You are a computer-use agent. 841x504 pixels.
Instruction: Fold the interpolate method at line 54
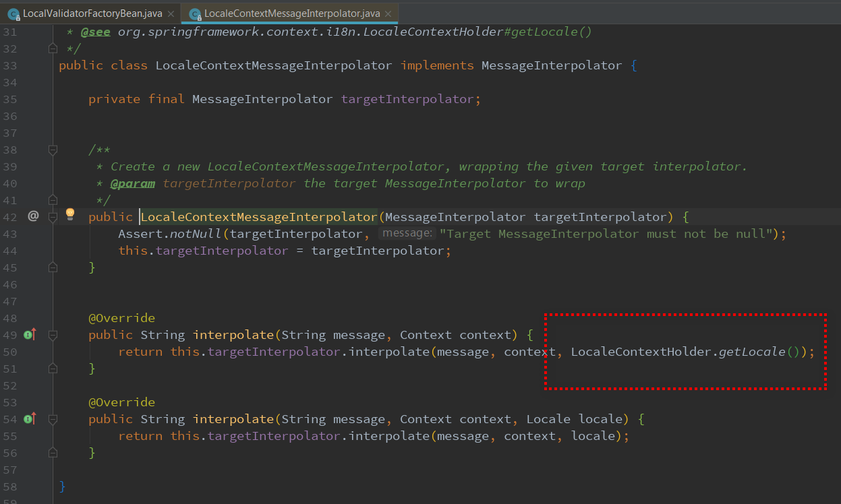click(x=53, y=419)
